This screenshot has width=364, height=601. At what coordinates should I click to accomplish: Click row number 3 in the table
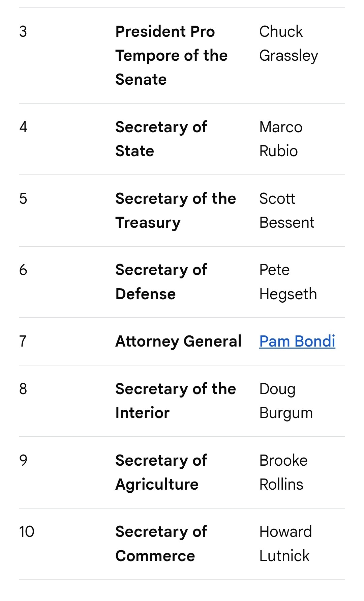[x=23, y=31]
